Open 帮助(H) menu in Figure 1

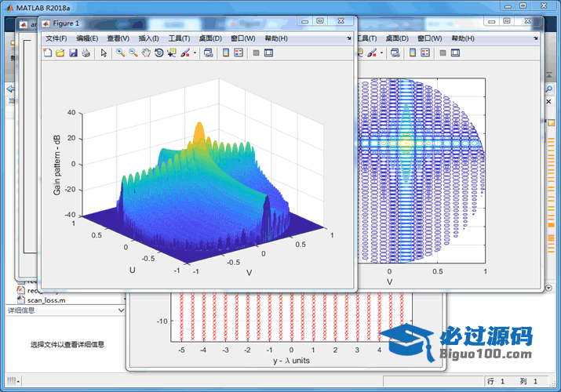276,38
